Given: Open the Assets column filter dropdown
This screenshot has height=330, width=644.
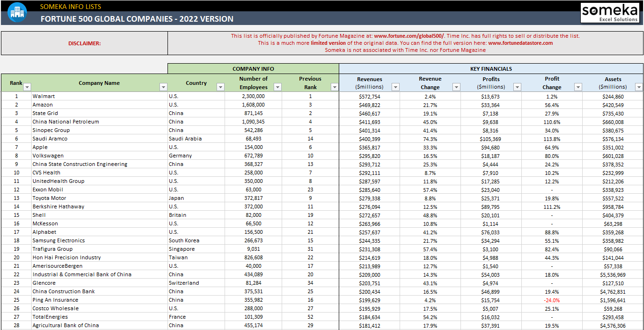Looking at the screenshot, I should [638, 87].
